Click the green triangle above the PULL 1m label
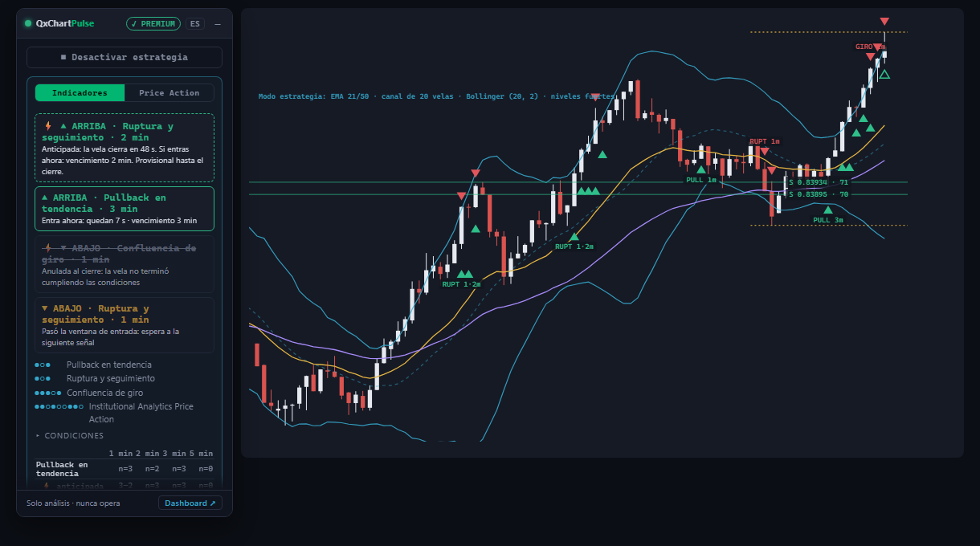This screenshot has width=980, height=546. [x=700, y=169]
